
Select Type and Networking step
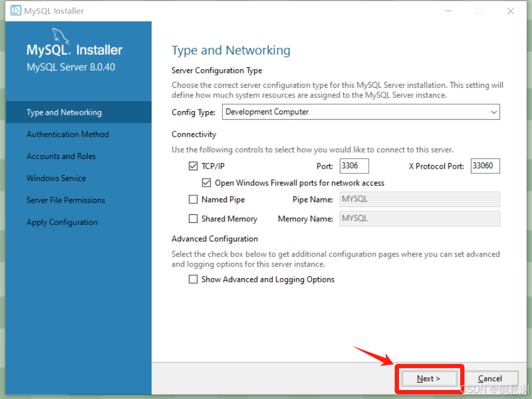tap(78, 112)
